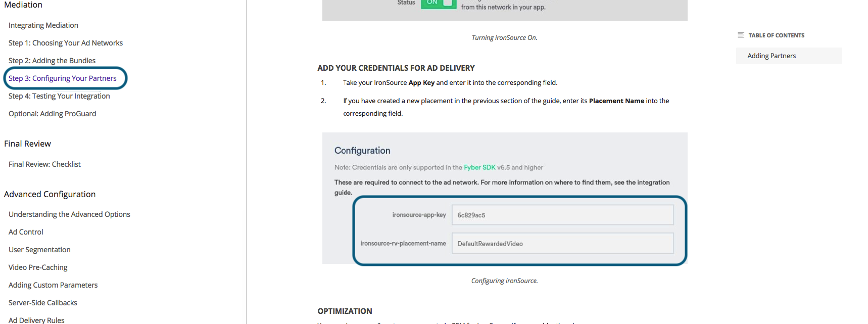The width and height of the screenshot is (868, 324).
Task: Open the Ad Delivery Rules page
Action: (x=36, y=320)
